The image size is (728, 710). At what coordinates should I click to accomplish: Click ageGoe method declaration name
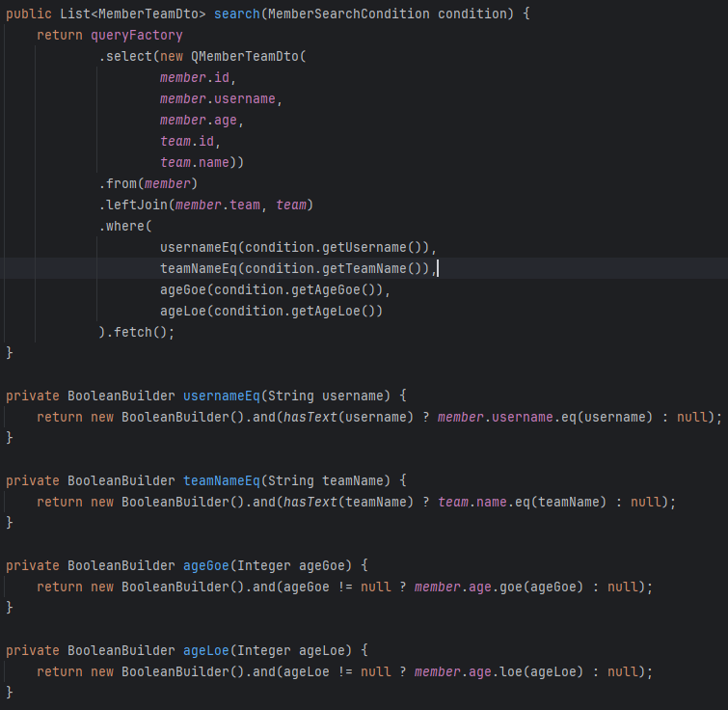206,566
